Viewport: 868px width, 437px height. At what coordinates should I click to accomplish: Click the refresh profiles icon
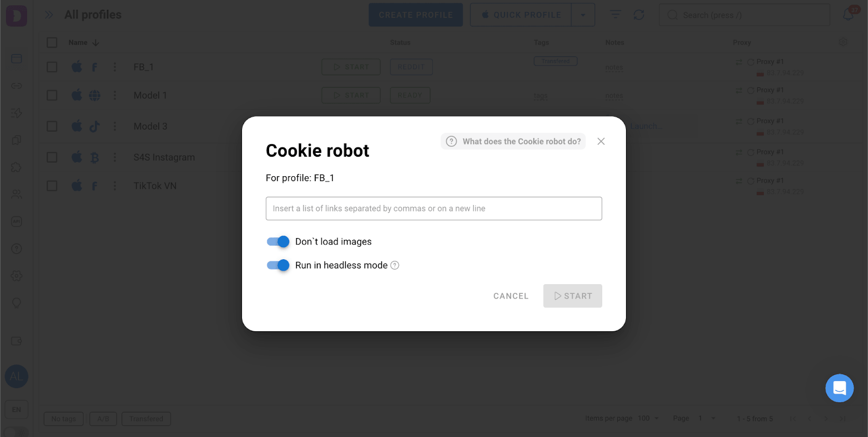[x=639, y=15]
